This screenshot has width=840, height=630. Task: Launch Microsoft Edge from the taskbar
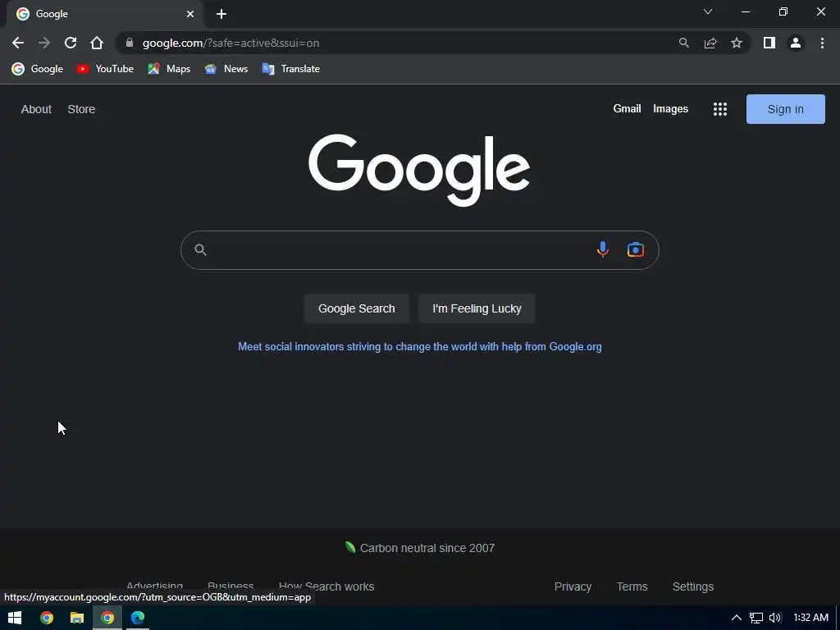[x=138, y=618]
